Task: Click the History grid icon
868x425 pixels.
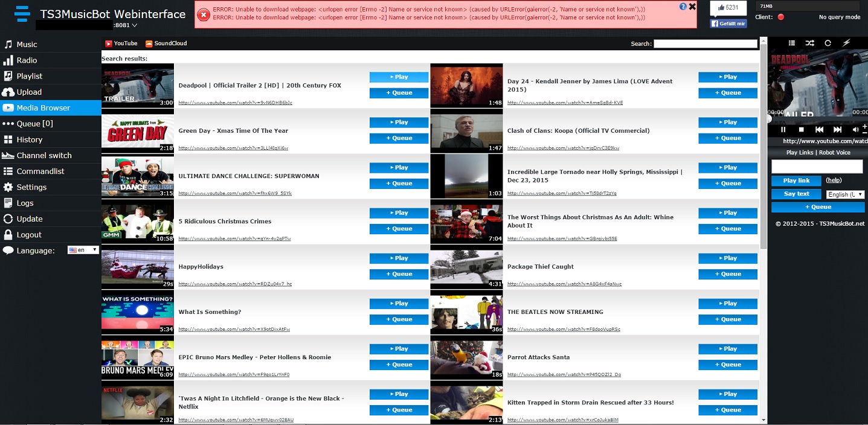Action: point(8,139)
